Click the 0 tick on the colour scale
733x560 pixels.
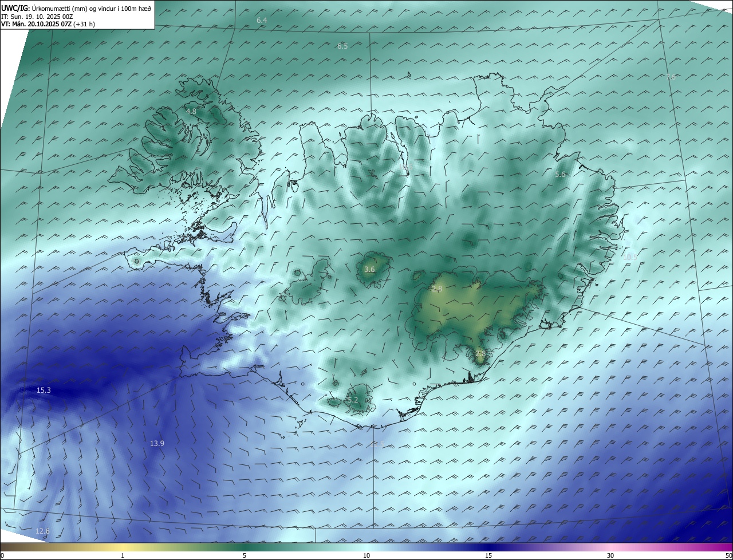click(2, 555)
